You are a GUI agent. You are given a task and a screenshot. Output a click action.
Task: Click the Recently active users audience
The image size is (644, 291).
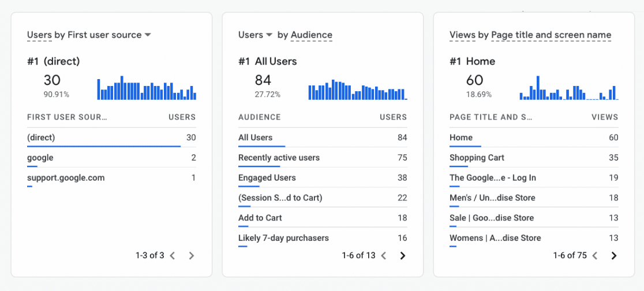point(279,158)
